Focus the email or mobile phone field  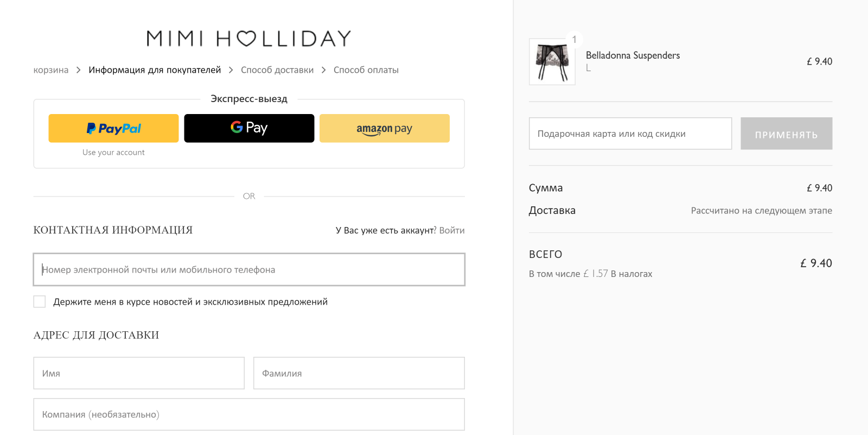coord(249,269)
